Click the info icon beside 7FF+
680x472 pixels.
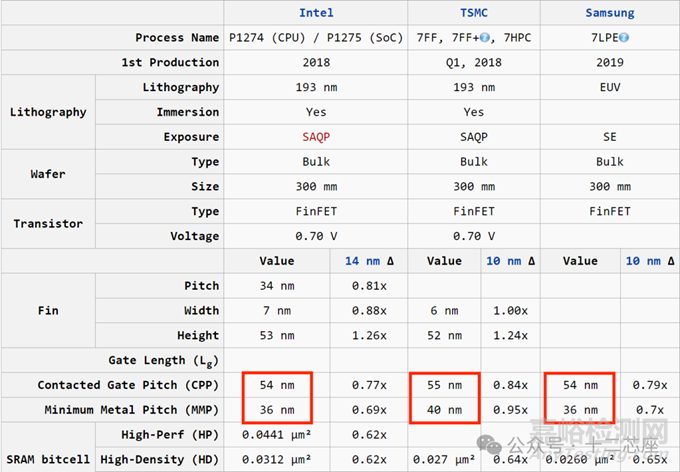point(484,38)
